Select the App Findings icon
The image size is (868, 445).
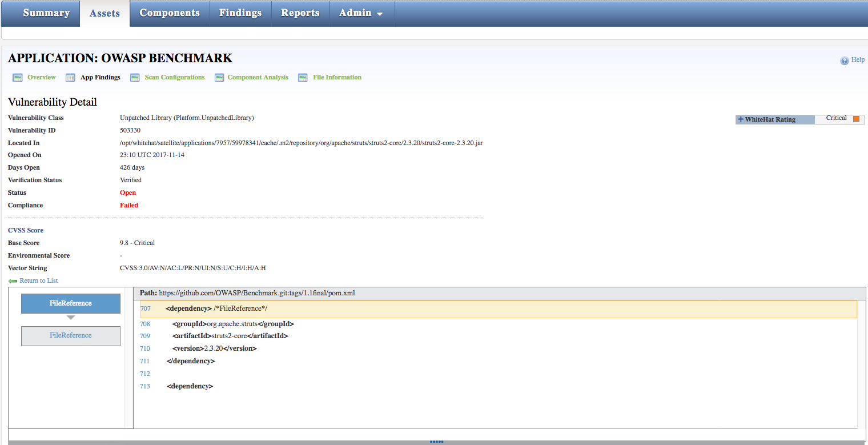point(70,77)
